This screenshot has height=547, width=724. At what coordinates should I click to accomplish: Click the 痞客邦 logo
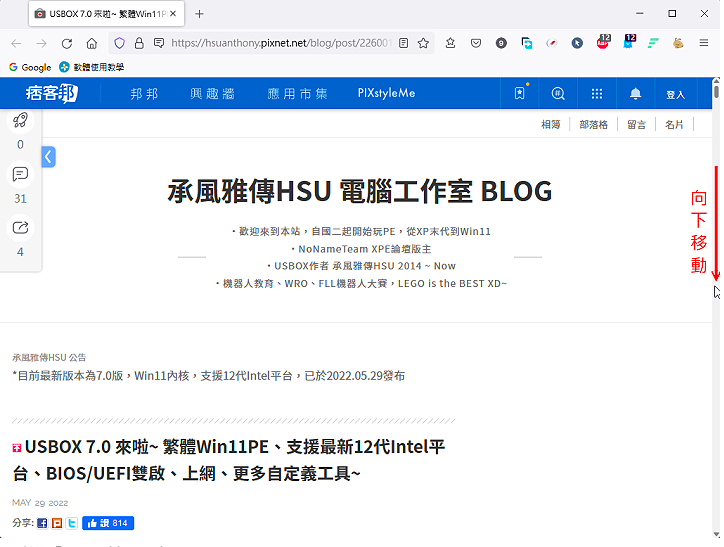[x=52, y=93]
